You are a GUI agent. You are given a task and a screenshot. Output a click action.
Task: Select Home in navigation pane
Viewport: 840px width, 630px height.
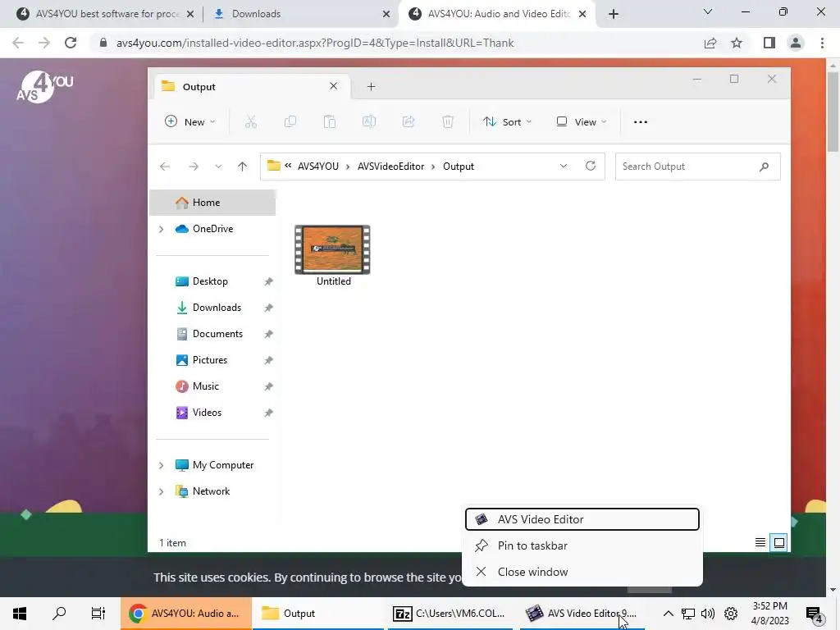(212, 203)
